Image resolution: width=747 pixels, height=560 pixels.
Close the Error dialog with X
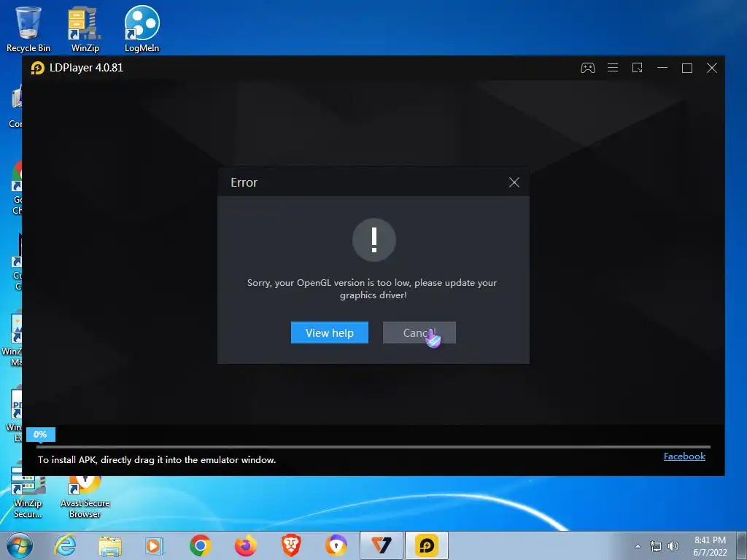(514, 182)
